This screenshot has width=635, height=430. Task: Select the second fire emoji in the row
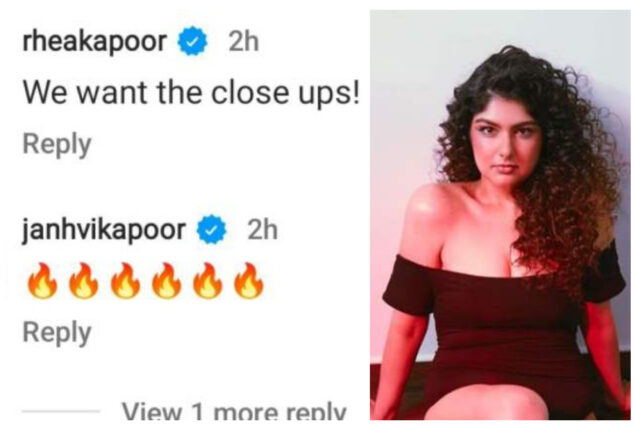83,281
